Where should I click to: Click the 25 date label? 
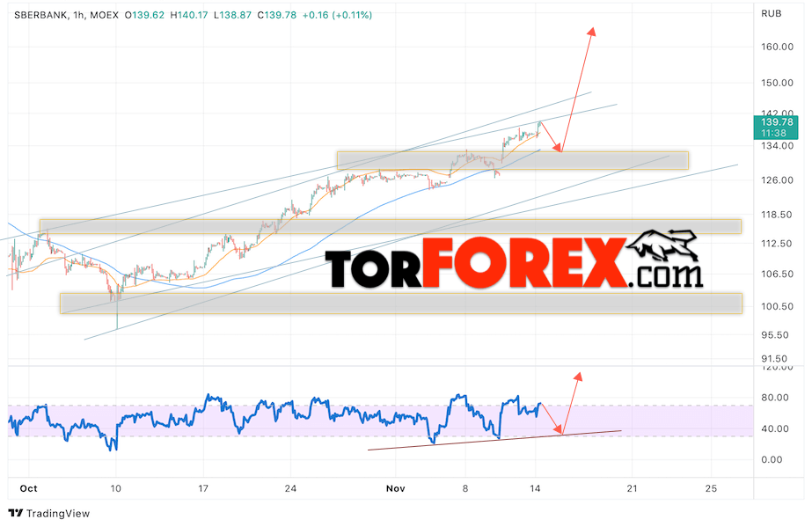[x=712, y=488]
